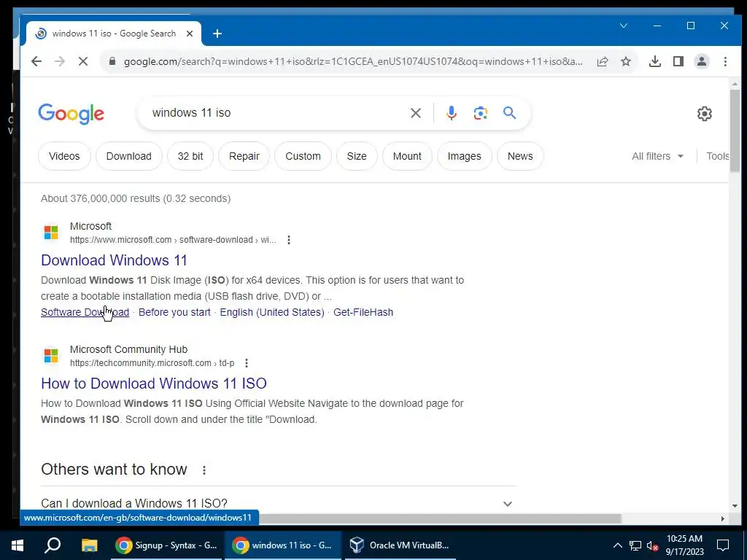Open Chrome downloads icon
747x560 pixels.
655,61
